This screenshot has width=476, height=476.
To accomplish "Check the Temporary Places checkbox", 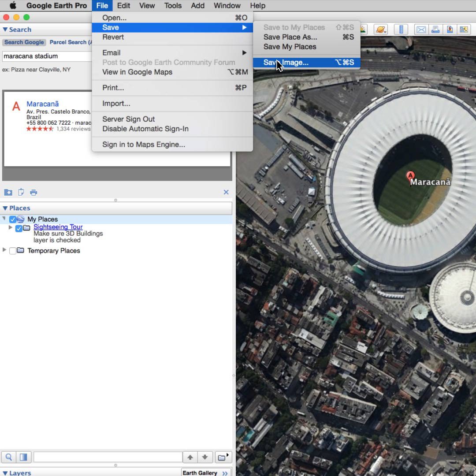I will pyautogui.click(x=12, y=251).
